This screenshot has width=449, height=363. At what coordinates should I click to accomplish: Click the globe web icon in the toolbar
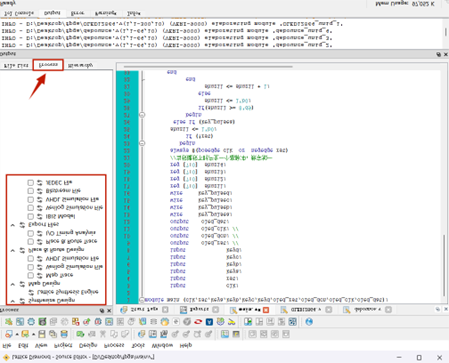point(309,322)
